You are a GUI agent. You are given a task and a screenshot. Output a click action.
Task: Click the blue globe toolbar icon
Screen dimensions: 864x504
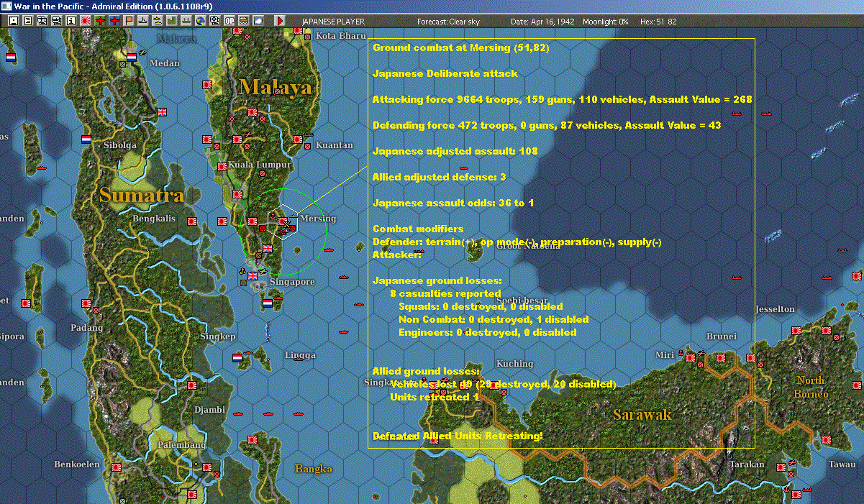200,21
